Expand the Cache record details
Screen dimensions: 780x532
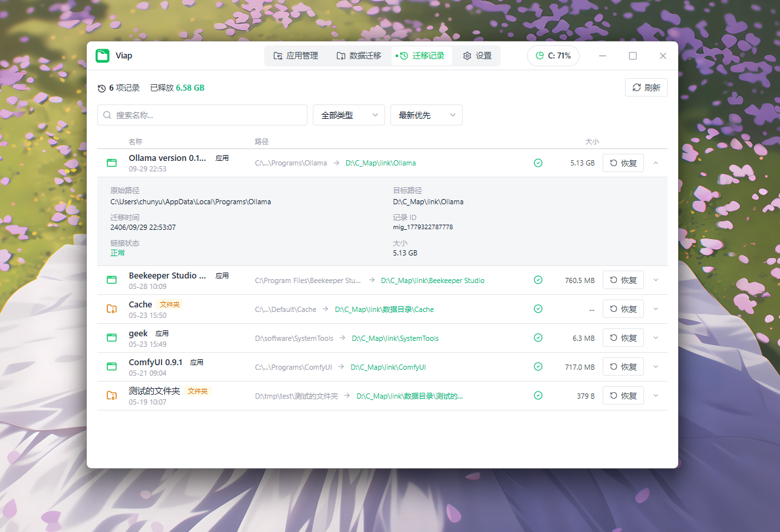coord(656,309)
